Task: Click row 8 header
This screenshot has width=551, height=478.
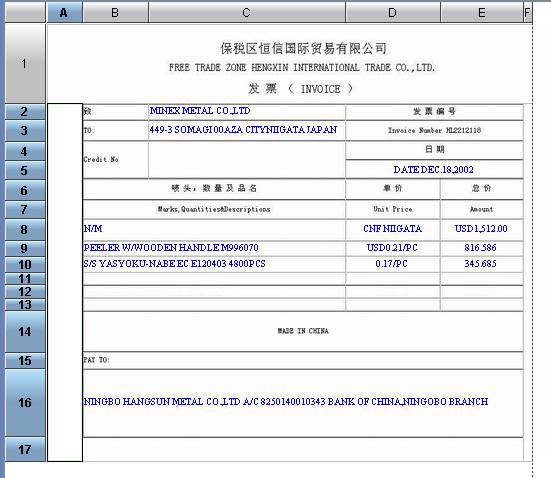Action: click(x=25, y=230)
